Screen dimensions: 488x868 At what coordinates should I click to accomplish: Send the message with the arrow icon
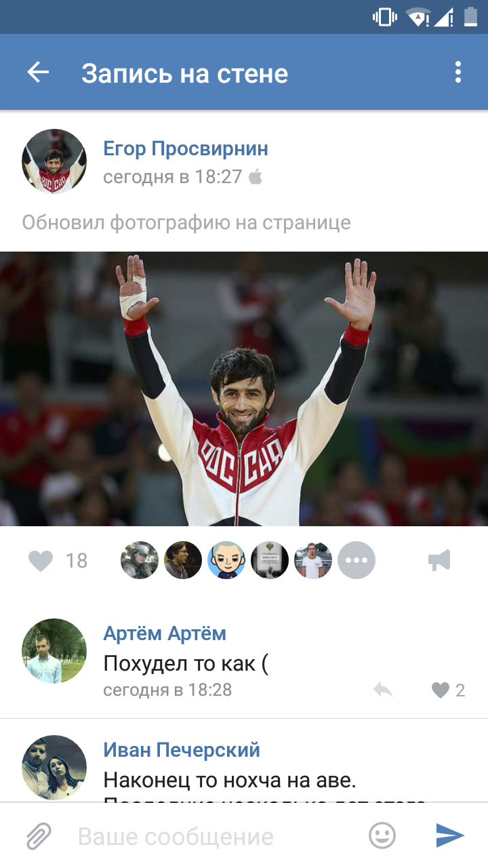(450, 835)
